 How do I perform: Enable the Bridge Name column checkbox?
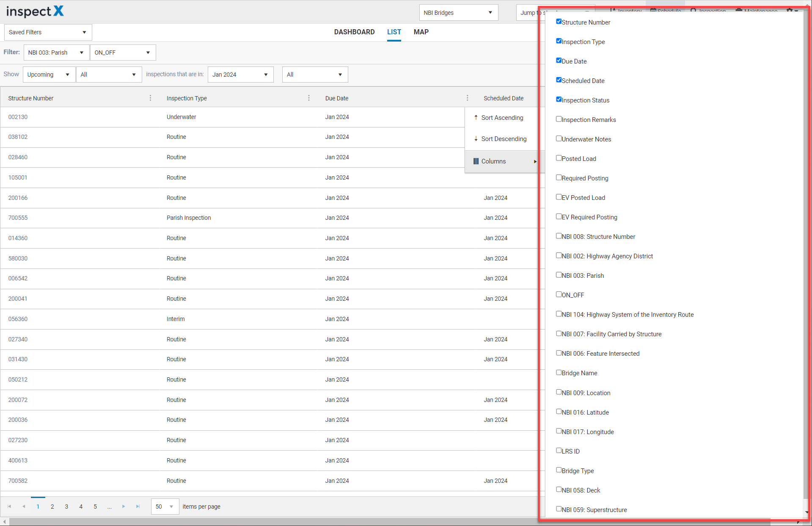[559, 372]
